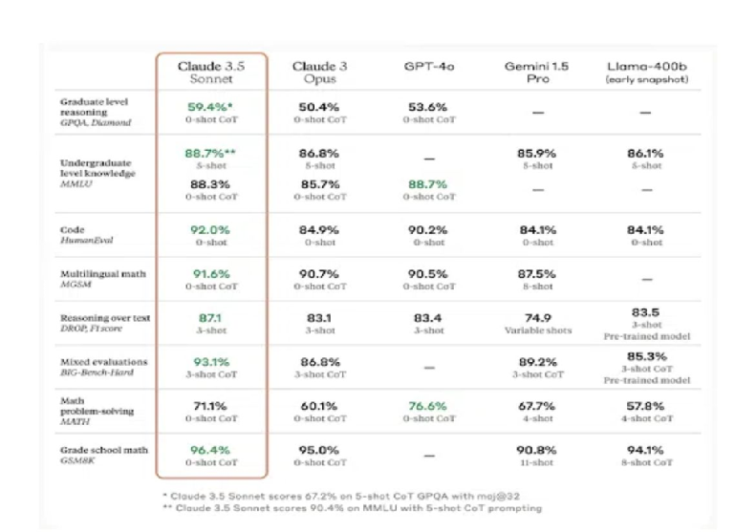Click GPT-4o's 76.6% MATH score
Image resolution: width=756 pixels, height=532 pixels.
pos(424,406)
